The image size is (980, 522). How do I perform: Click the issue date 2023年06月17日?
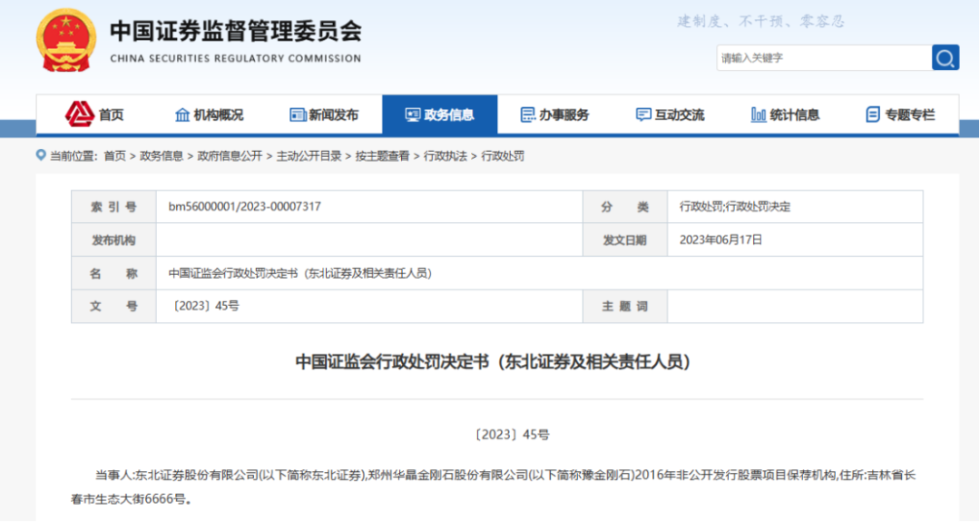720,240
